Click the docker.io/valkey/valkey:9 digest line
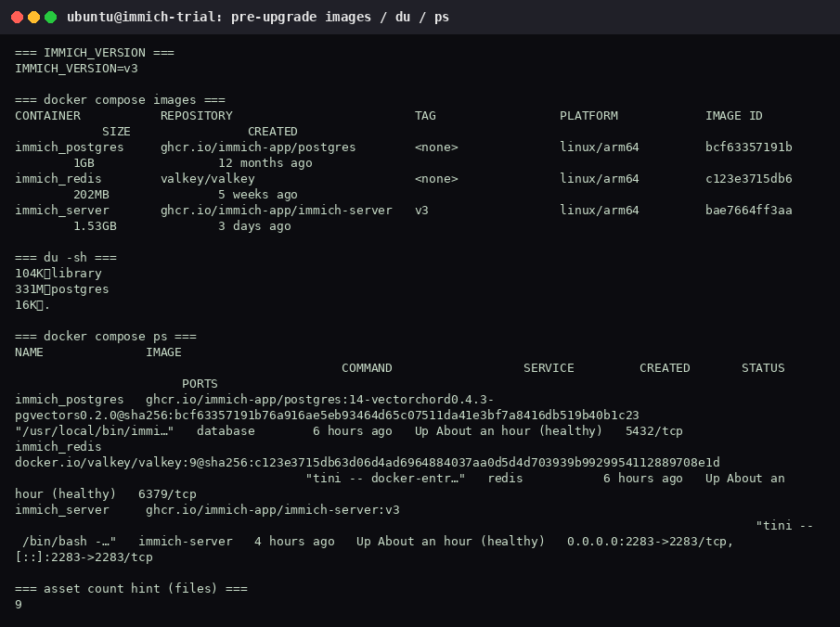This screenshot has width=840, height=627. pos(367,463)
